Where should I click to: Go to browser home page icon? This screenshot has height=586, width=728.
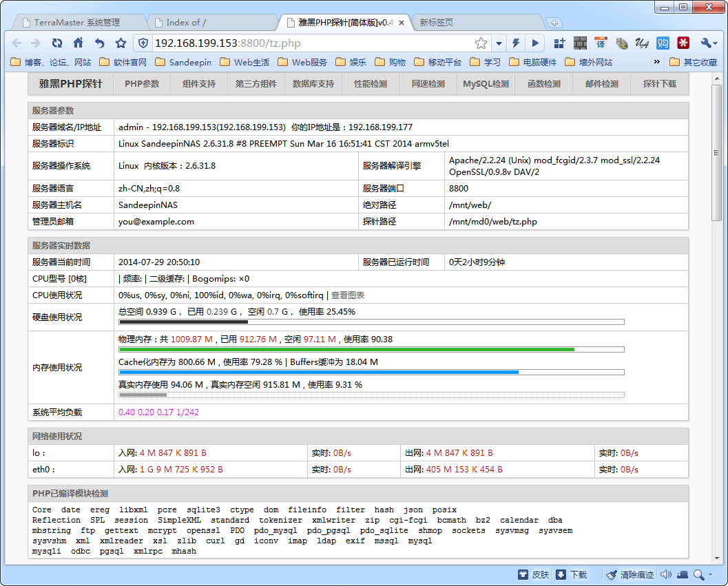click(79, 43)
